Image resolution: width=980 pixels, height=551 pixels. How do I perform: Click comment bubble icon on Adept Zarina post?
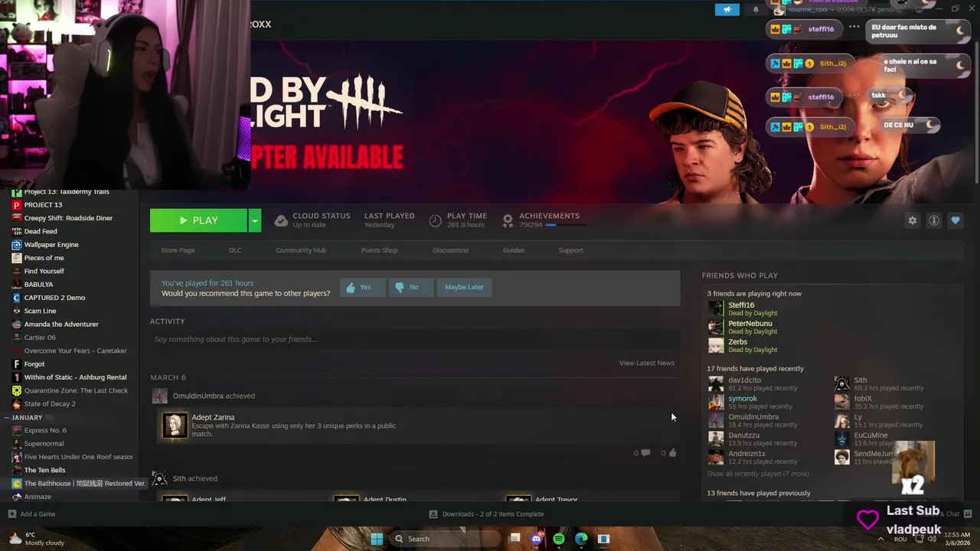click(645, 453)
